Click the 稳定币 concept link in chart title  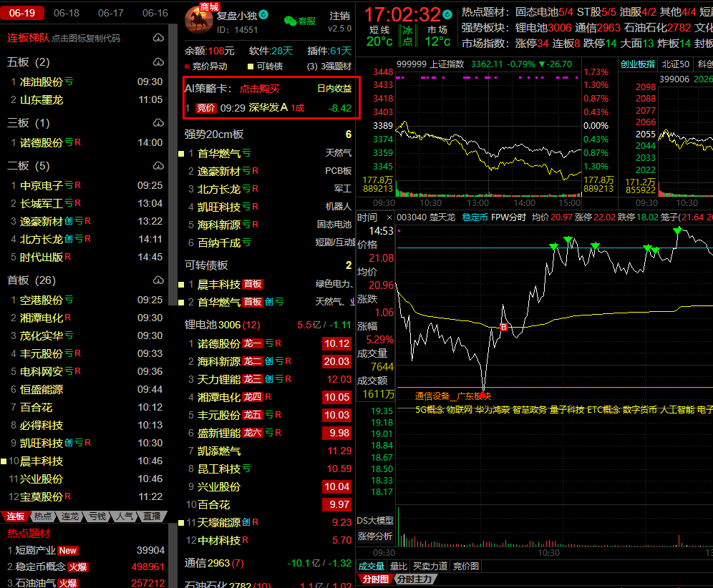point(475,217)
